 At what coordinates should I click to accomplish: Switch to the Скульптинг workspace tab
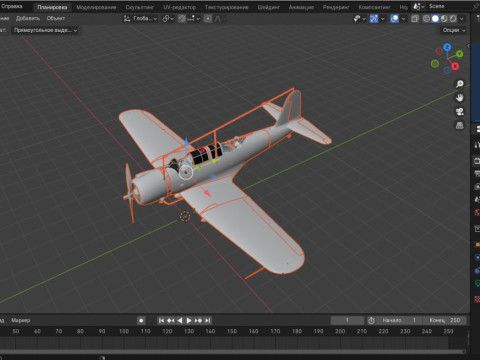point(140,7)
